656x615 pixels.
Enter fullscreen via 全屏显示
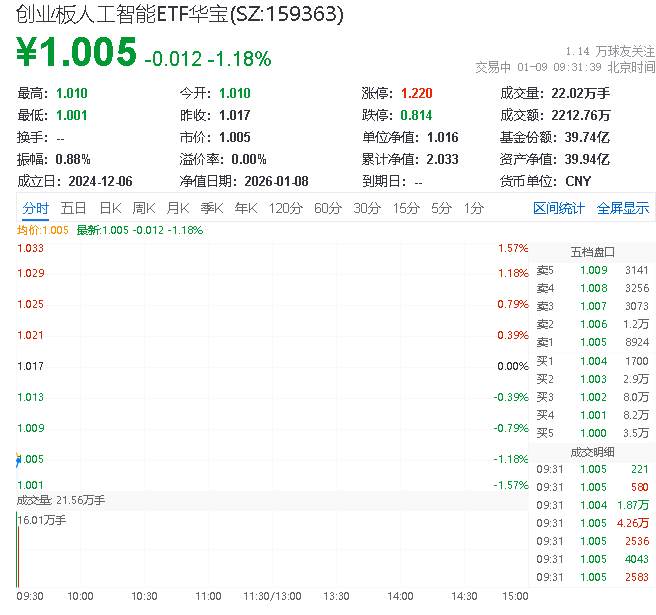click(x=622, y=208)
